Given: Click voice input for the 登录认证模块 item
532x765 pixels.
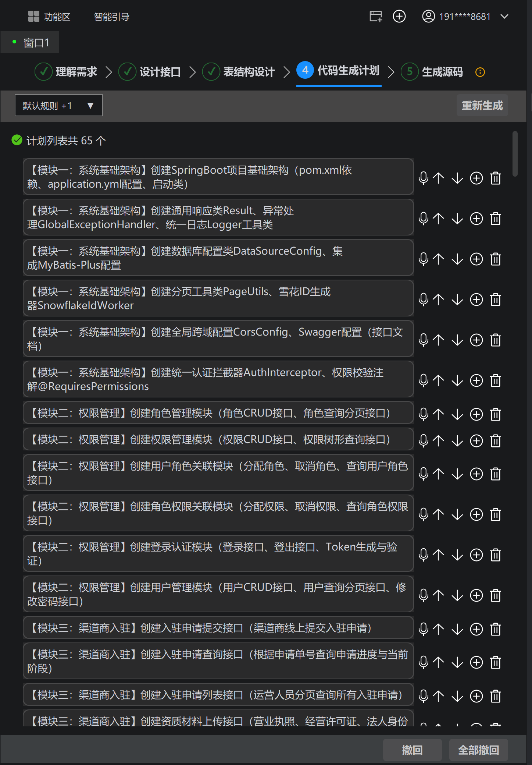Looking at the screenshot, I should (424, 555).
